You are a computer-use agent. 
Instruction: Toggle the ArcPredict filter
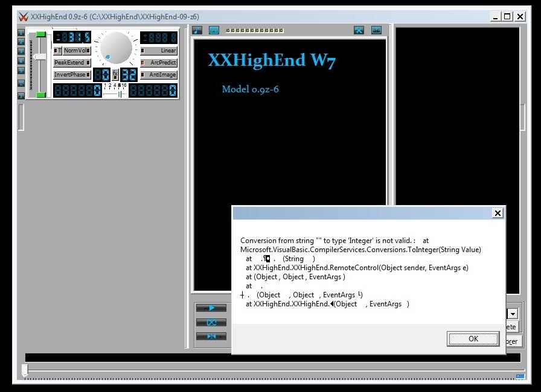[159, 63]
